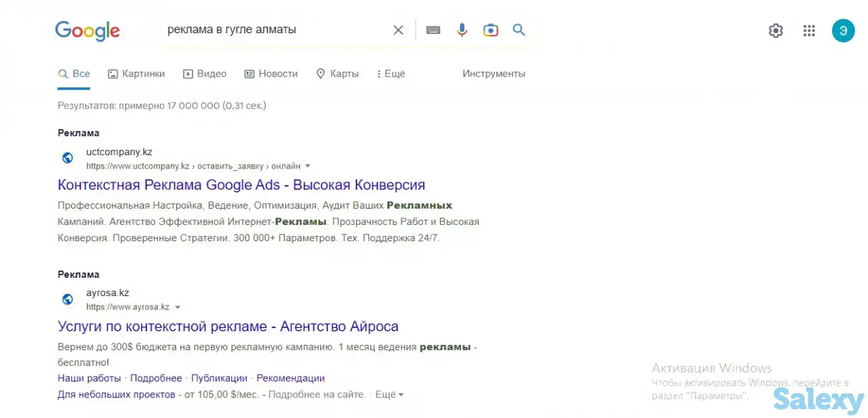Viewport: 868px width, 418px height.
Task: Run the search via the magnifier icon
Action: (x=519, y=30)
